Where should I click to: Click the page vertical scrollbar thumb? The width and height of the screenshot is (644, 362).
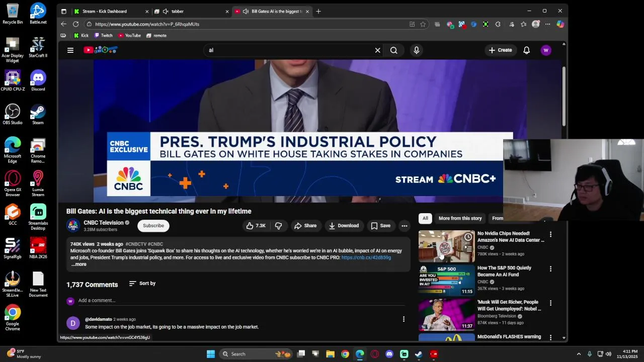[x=563, y=96]
